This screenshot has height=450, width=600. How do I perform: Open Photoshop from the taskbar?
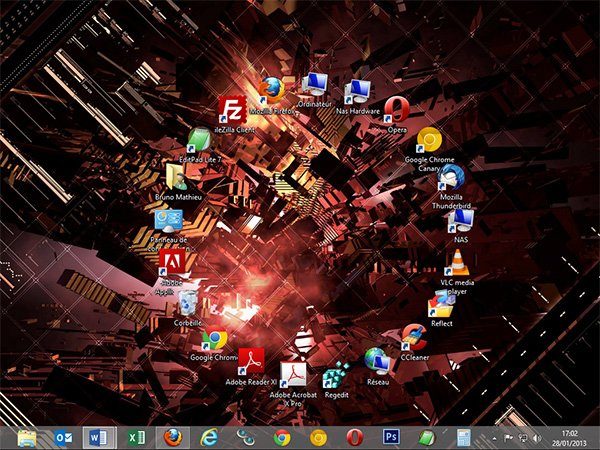391,437
